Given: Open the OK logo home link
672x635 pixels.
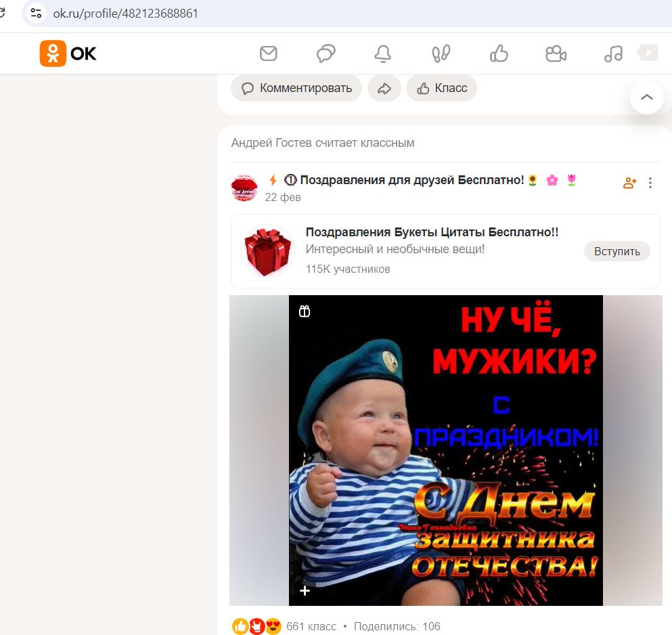Looking at the screenshot, I should 68,53.
